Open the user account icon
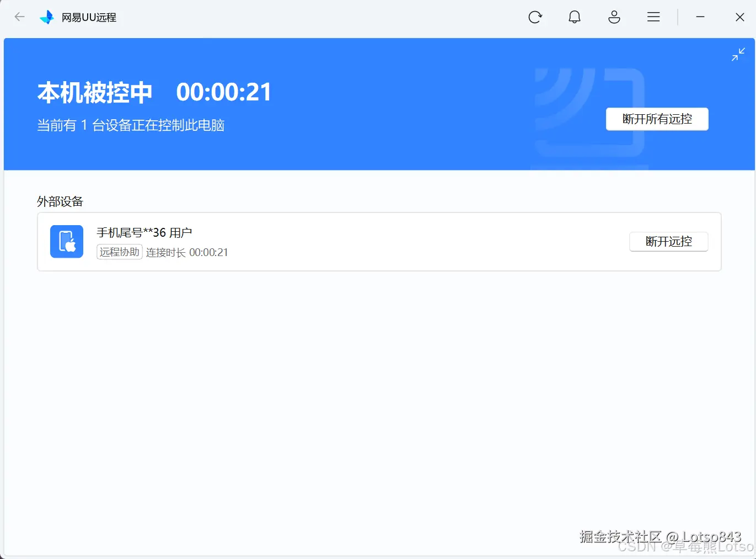Screen dimensions: 756x559 tap(614, 17)
